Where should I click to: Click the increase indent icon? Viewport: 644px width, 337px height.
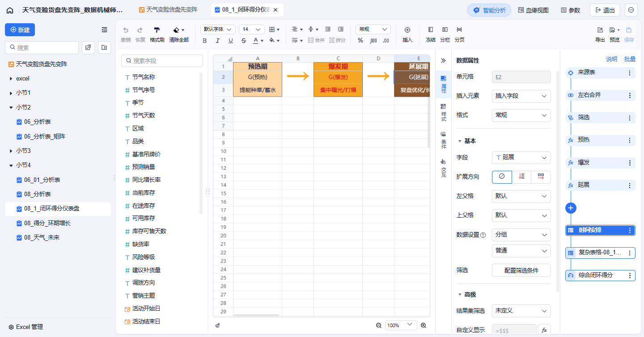341,29
